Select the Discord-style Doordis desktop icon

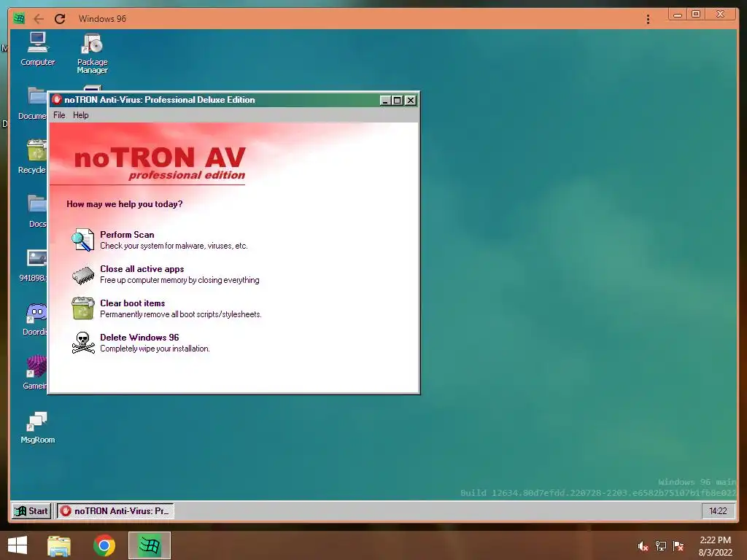[x=35, y=319]
